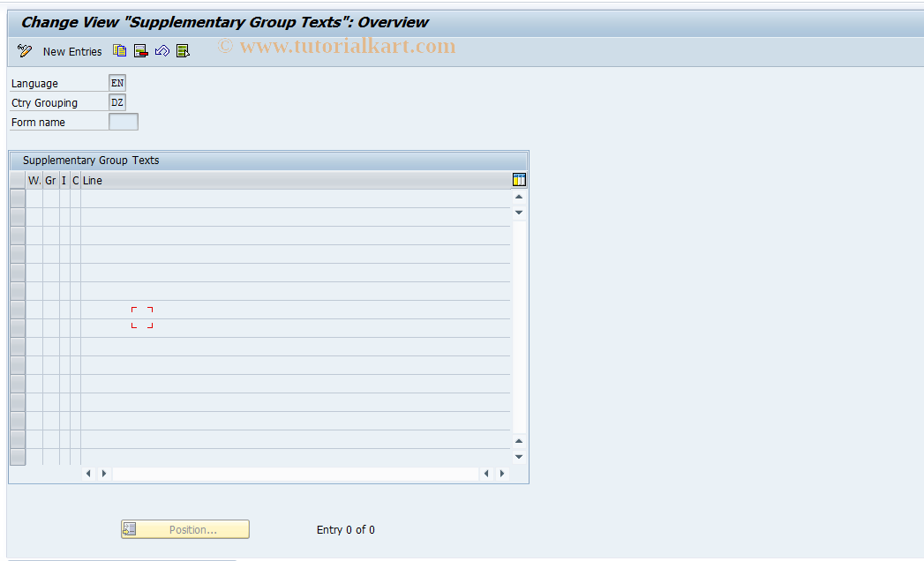Screen dimensions: 924x561
Task: Click the empty Form name field
Action: [124, 122]
